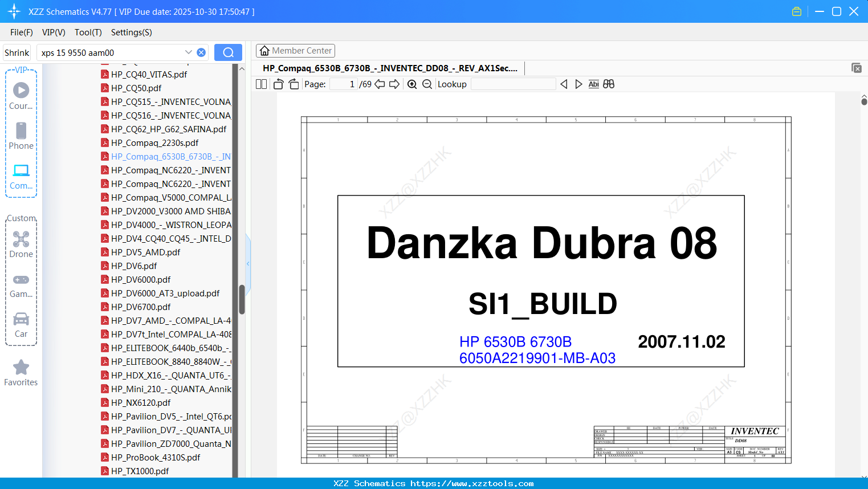Open the Drone schematics category
868x489 pixels.
pos(21,244)
